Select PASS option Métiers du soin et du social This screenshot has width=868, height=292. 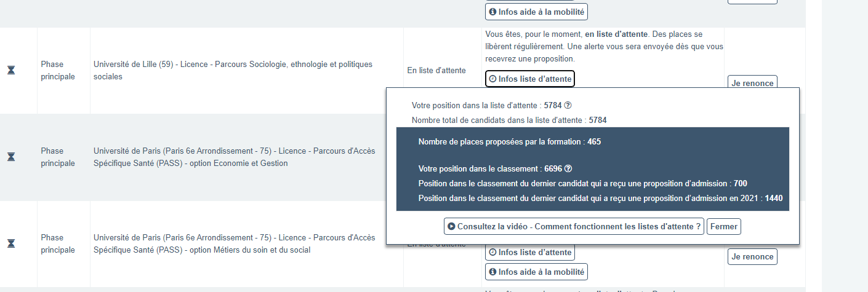[234, 243]
